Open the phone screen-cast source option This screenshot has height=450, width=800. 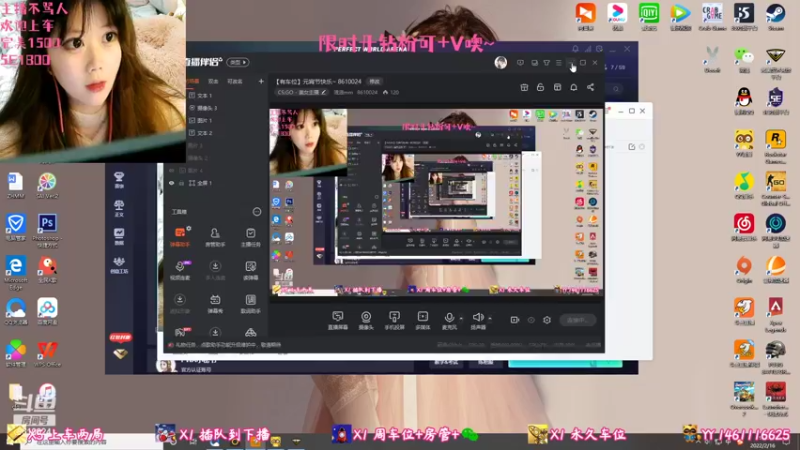tap(394, 320)
